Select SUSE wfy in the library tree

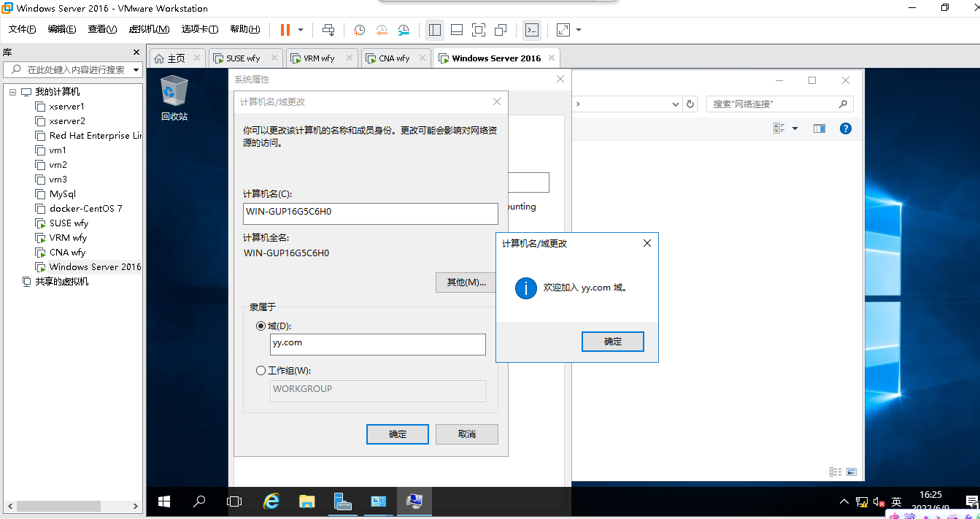click(x=68, y=223)
